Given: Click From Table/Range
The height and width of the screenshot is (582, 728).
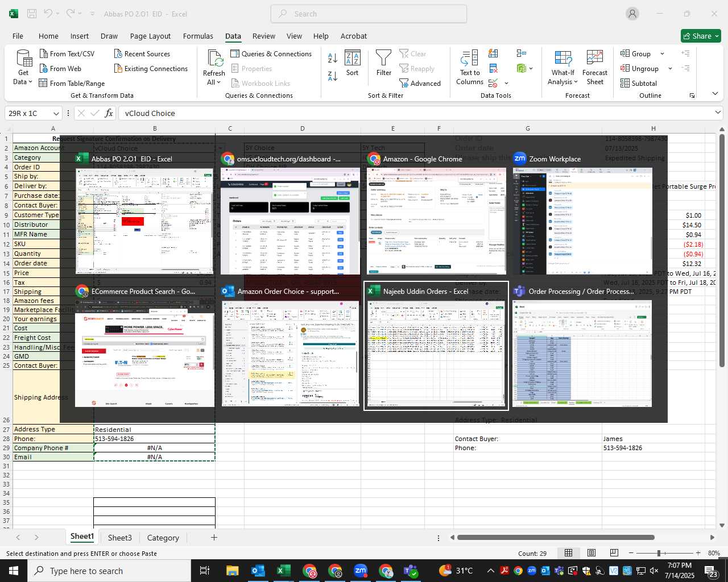Looking at the screenshot, I should [72, 84].
